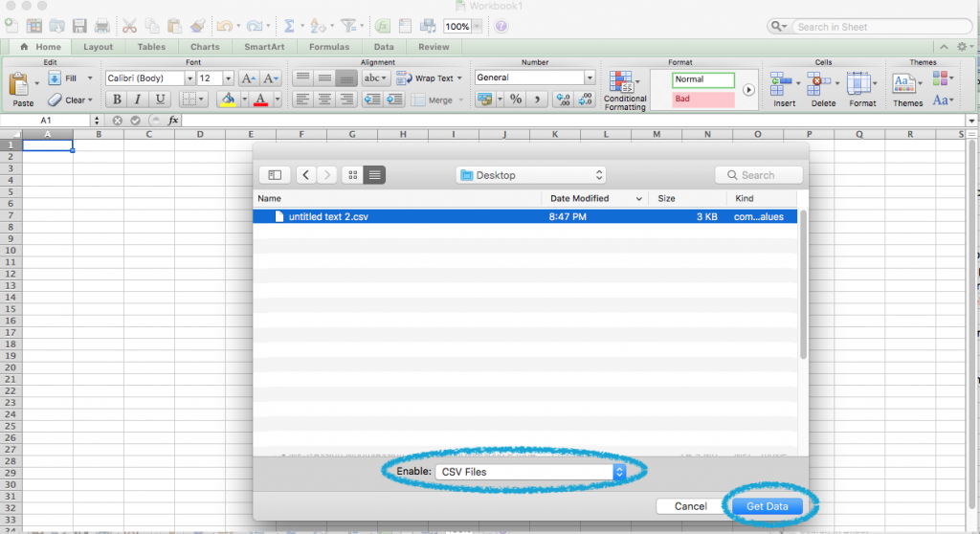Switch to the Data ribbon tab
The height and width of the screenshot is (534, 980).
pos(384,47)
